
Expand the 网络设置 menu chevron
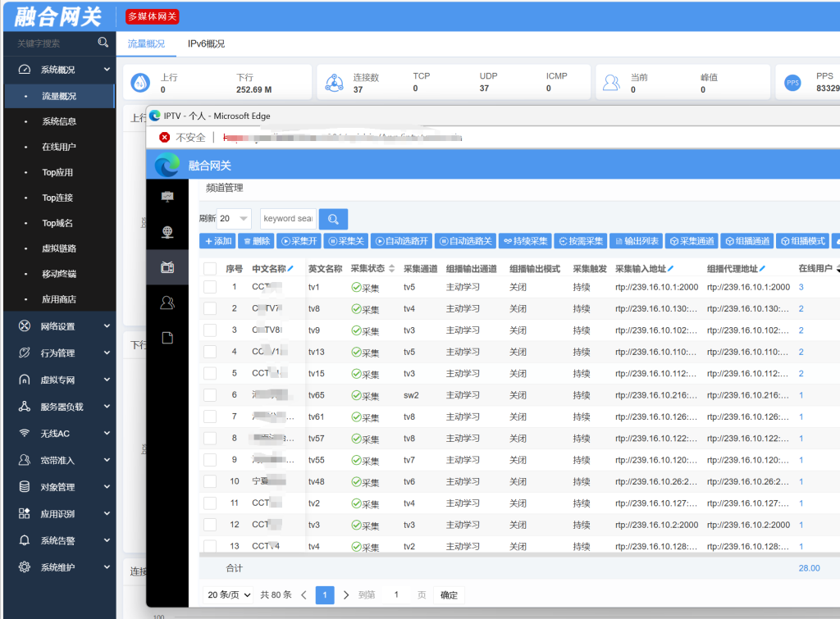tap(107, 325)
